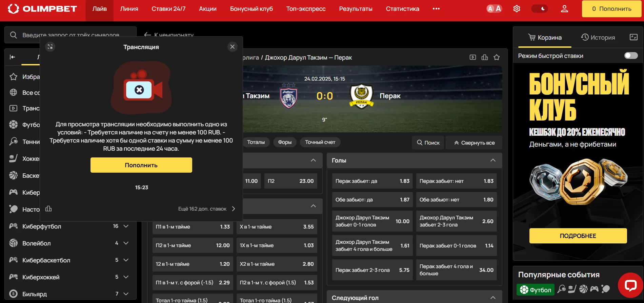Collapse the Голы market section
Viewport: 644px width, 303px height.
click(493, 160)
